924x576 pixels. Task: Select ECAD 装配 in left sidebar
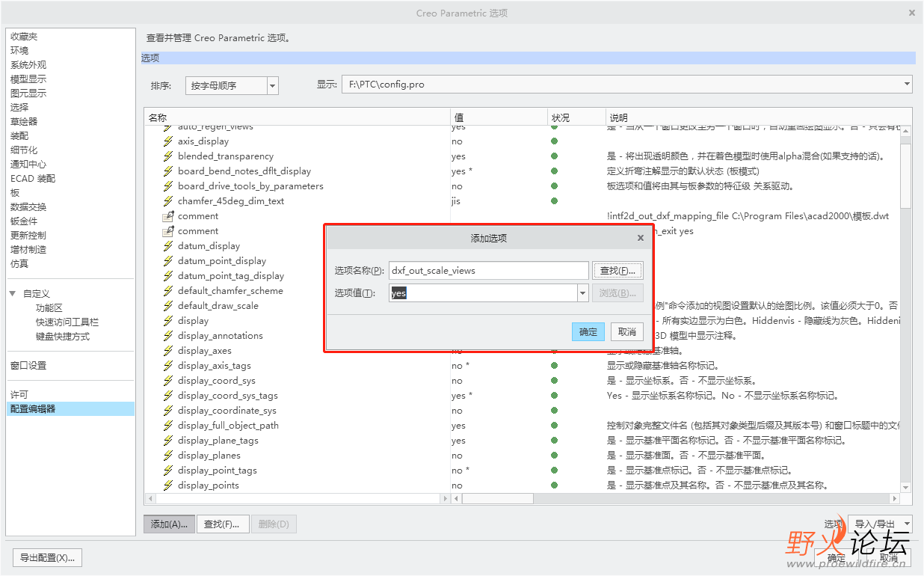point(33,179)
